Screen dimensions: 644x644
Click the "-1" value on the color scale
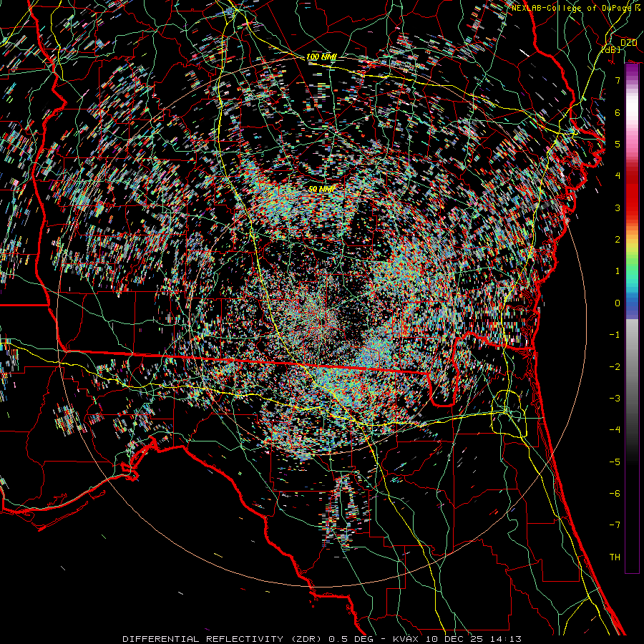[615, 335]
